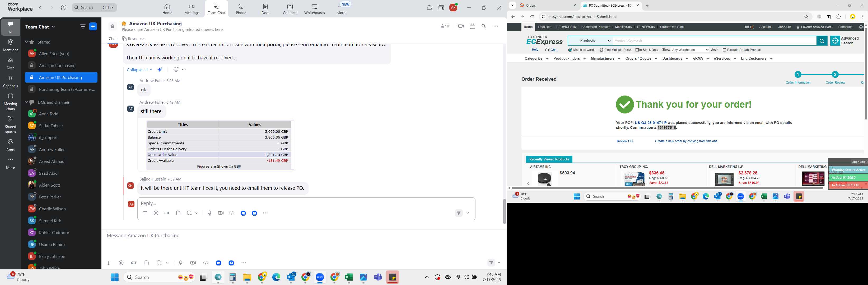The height and width of the screenshot is (285, 868).
Task: Click the chat message scrollbar
Action: 504,211
